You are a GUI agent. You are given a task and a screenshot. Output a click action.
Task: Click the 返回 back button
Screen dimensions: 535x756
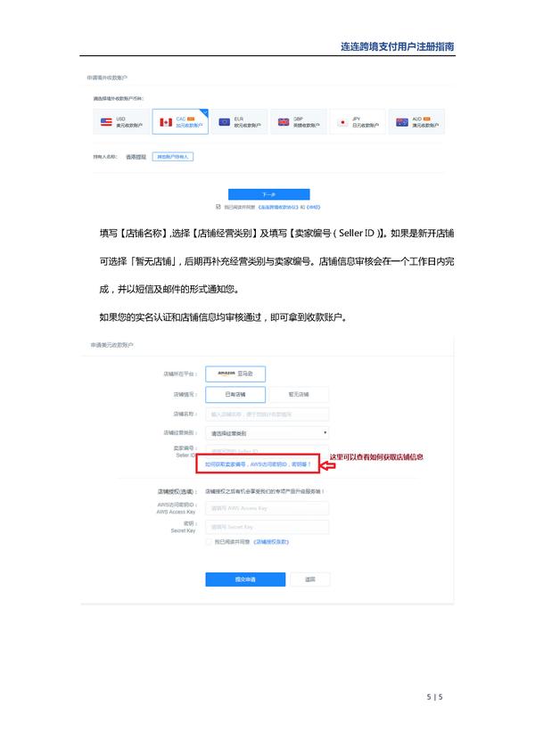click(310, 579)
